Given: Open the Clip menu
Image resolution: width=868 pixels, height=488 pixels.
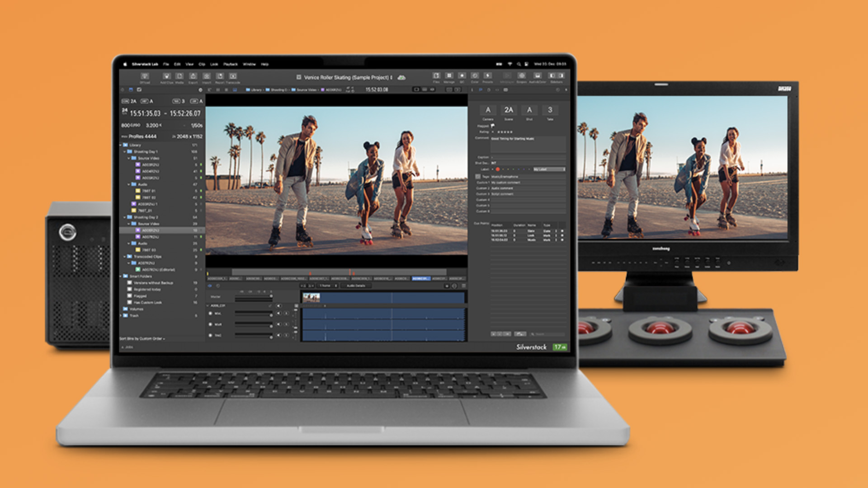Looking at the screenshot, I should click(x=202, y=64).
